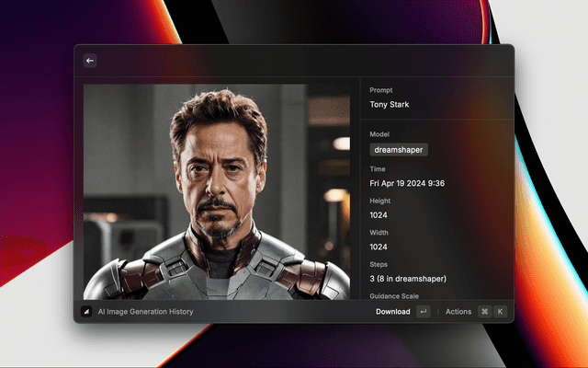This screenshot has height=368, width=588.
Task: Click the K key icon
Action: [x=500, y=312]
